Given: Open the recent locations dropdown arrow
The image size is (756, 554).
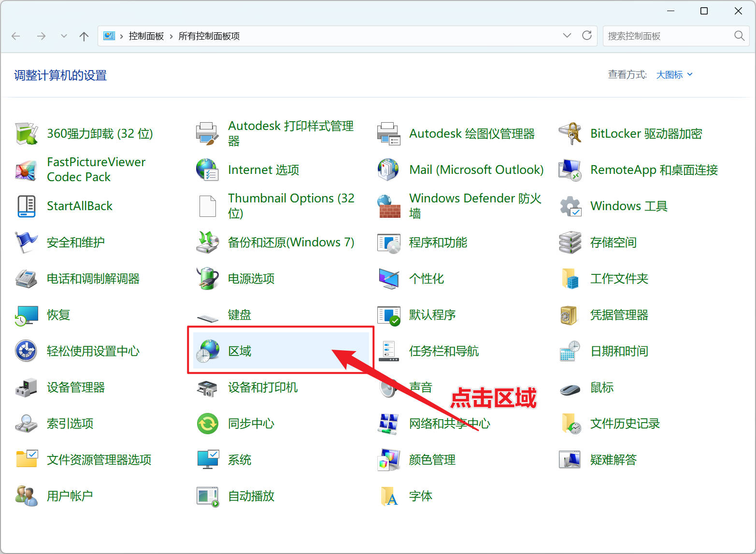Looking at the screenshot, I should click(64, 36).
